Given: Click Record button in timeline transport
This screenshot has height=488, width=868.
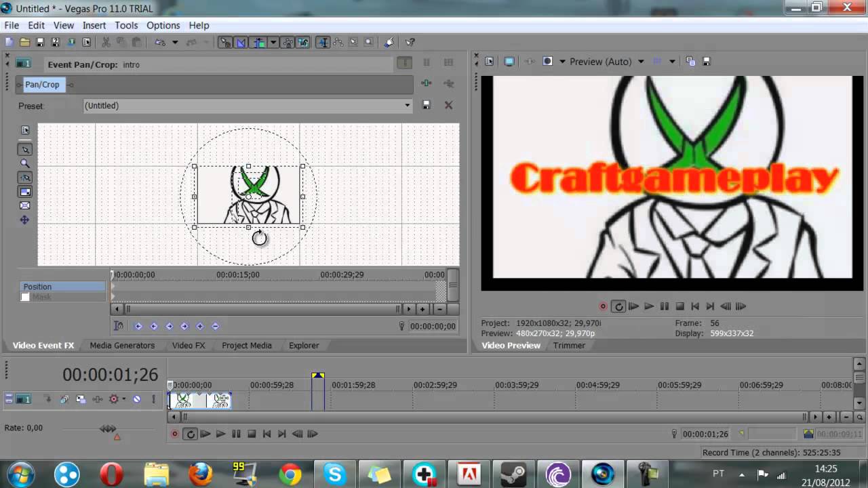Looking at the screenshot, I should click(x=175, y=434).
